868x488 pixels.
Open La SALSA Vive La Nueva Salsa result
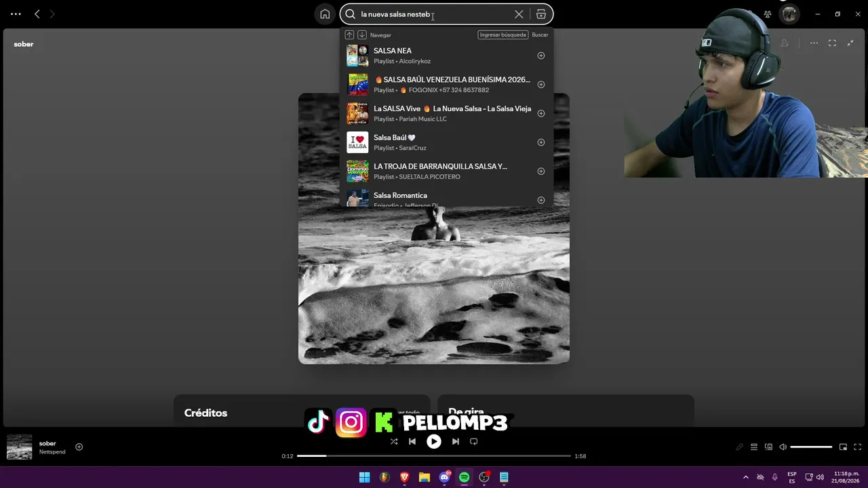446,113
